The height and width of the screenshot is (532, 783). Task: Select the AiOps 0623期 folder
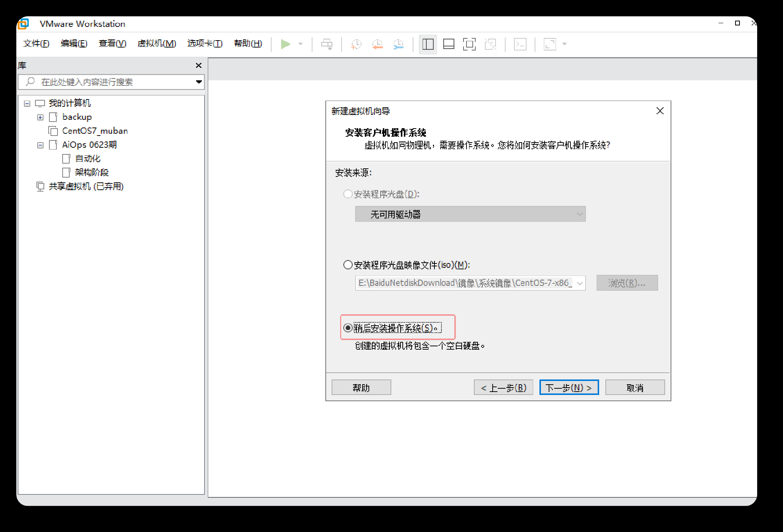[90, 145]
